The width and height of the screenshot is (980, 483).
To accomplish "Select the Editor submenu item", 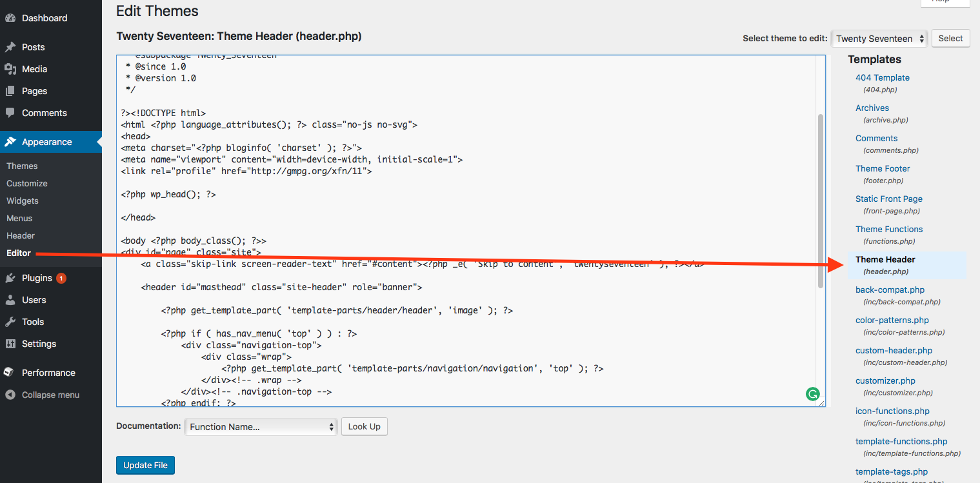I will click(19, 253).
